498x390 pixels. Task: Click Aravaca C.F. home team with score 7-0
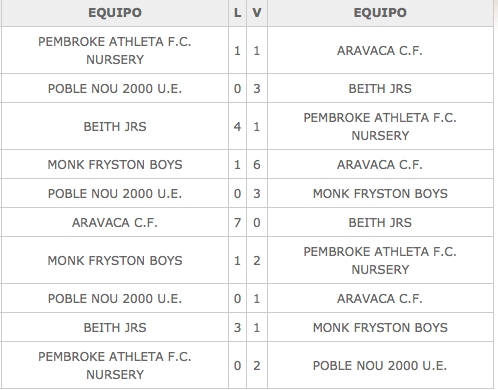click(x=115, y=223)
